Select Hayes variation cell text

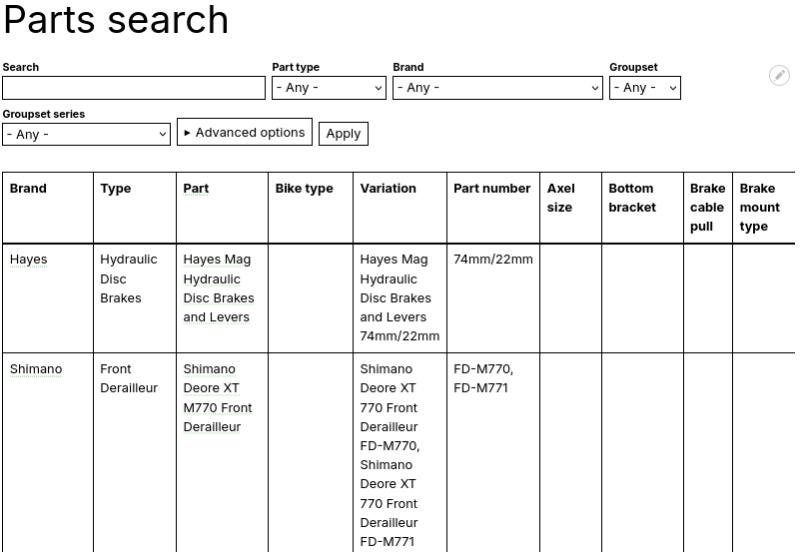[x=399, y=297]
